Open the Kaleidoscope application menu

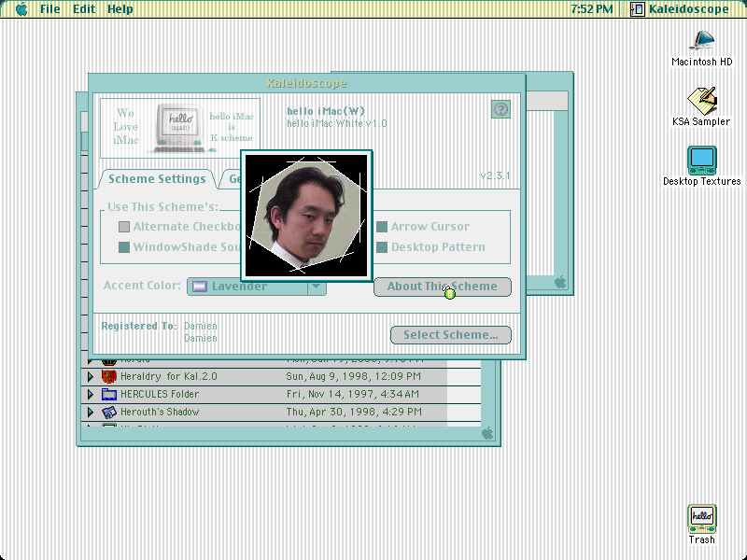click(x=680, y=9)
